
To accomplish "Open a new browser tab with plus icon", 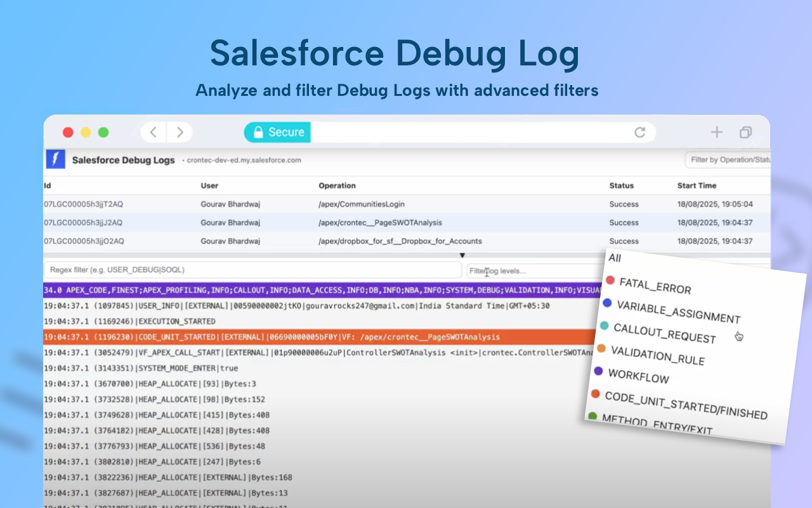I will coord(716,131).
